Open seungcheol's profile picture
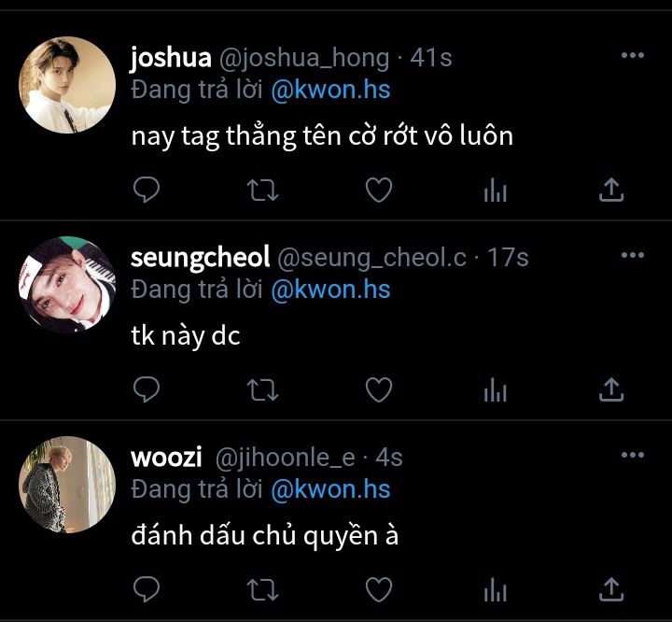 tap(67, 285)
